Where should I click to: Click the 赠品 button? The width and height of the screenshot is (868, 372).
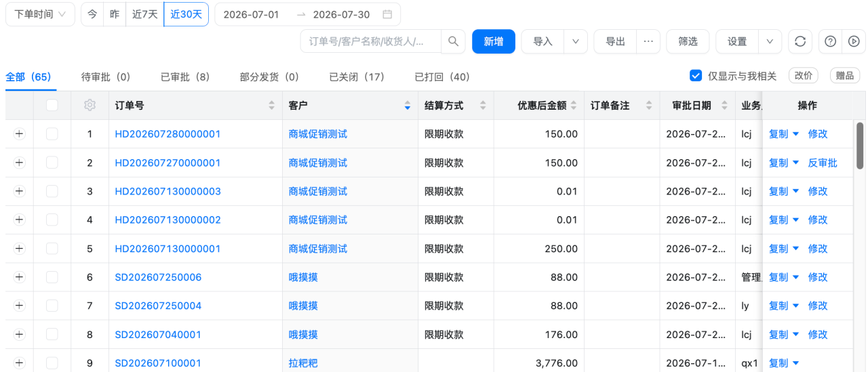(845, 75)
